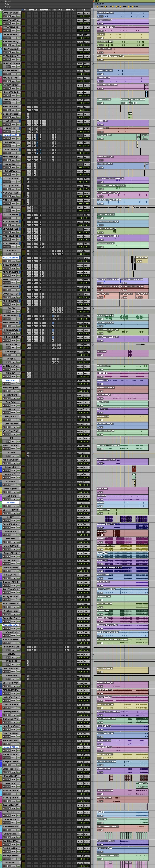Screen dimensions: 155x868
Task: Open wave track view selector on VERSETUNED2
Action: [14, 31]
